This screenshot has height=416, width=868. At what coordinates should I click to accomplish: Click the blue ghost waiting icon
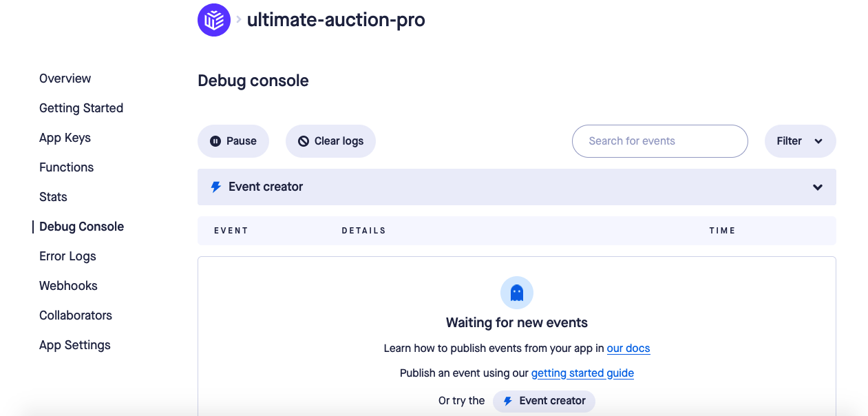click(x=517, y=293)
